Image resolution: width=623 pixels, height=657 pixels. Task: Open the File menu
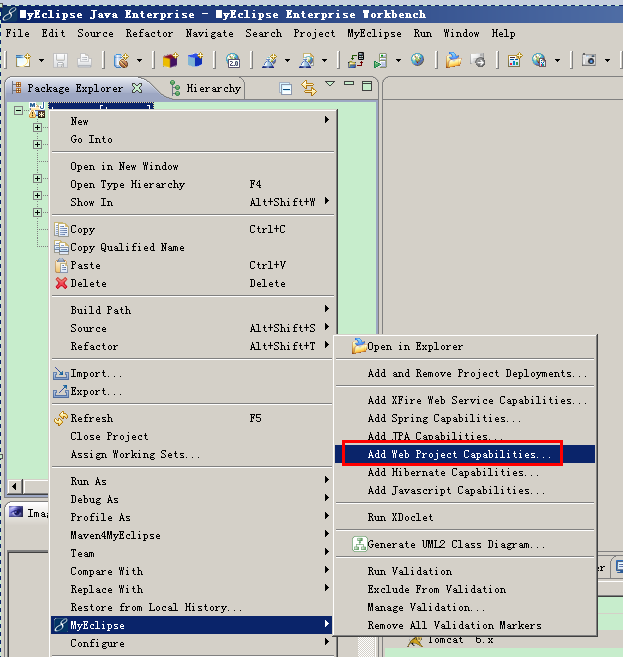[x=18, y=34]
